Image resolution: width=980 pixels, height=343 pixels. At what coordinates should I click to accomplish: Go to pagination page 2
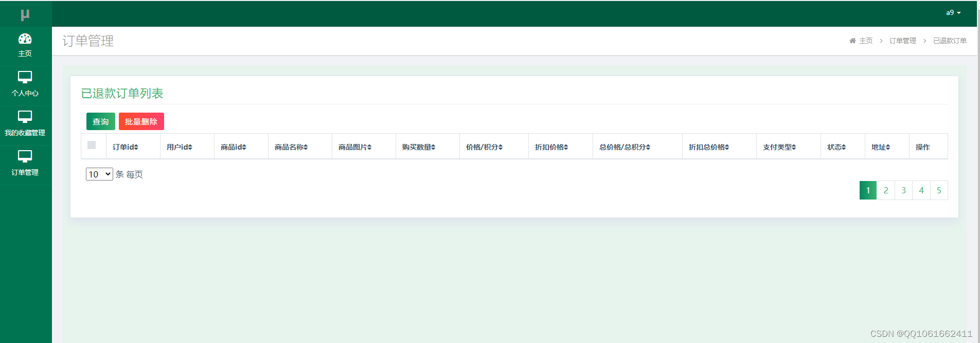[x=886, y=190]
